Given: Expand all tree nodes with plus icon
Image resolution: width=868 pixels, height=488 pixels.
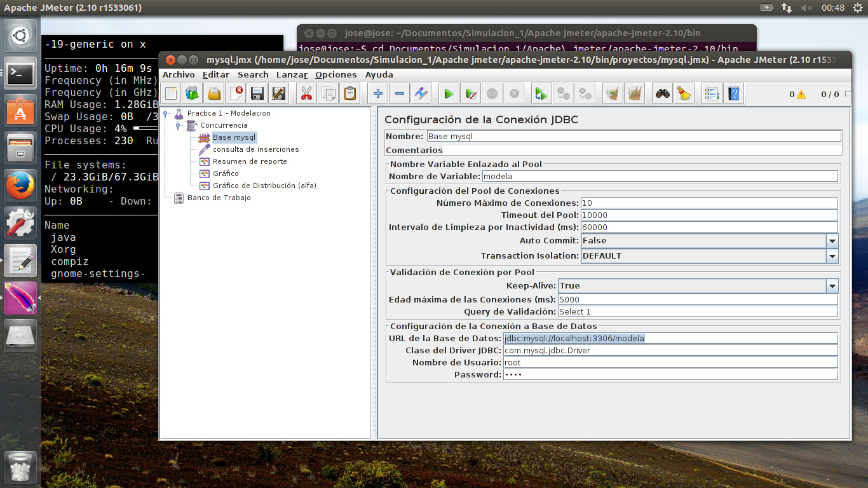Looking at the screenshot, I should coord(378,93).
